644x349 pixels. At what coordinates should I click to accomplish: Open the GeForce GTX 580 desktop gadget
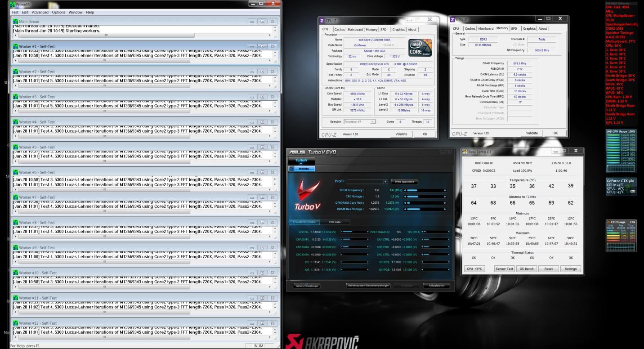622,186
